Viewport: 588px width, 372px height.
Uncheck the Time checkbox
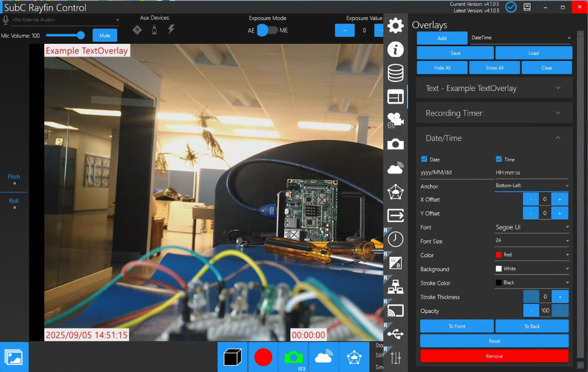[x=499, y=159]
